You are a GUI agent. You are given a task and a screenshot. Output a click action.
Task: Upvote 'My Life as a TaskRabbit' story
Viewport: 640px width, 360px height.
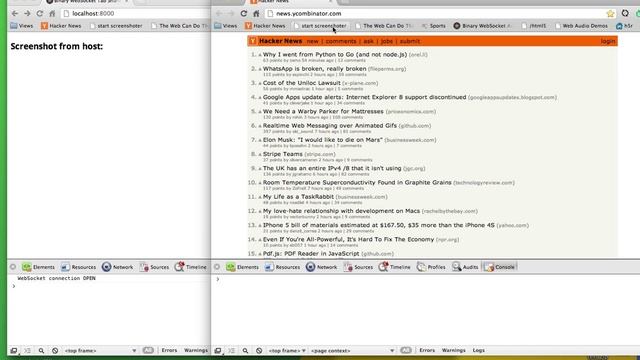(x=260, y=197)
